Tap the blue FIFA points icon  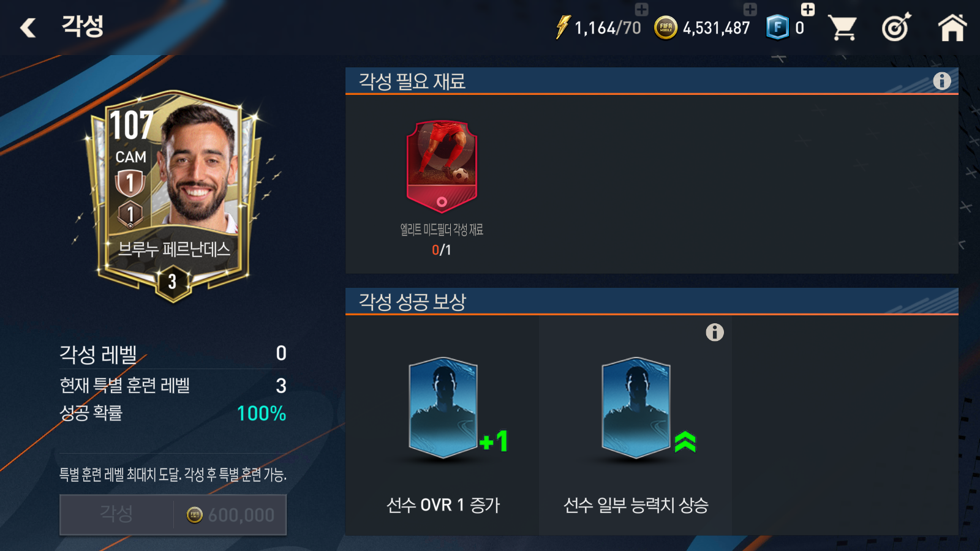(x=777, y=28)
